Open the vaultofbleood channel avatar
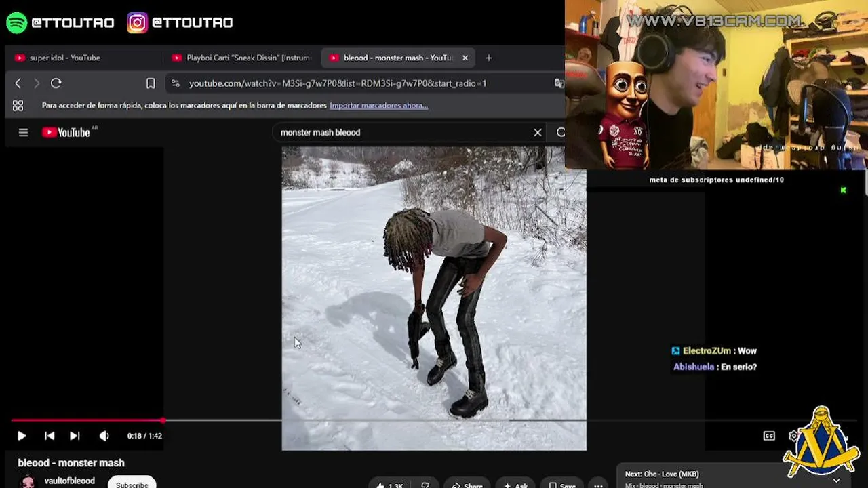Viewport: 868px width, 488px height. tap(28, 482)
